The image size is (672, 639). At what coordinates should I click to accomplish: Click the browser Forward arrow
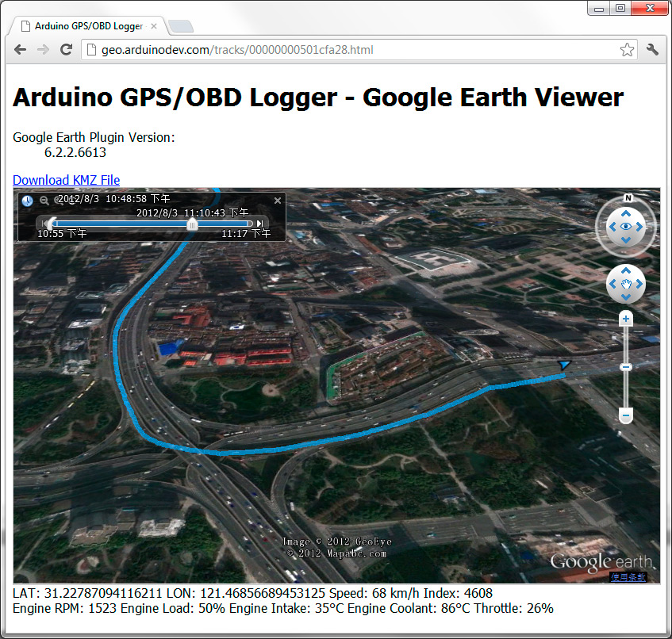point(43,50)
